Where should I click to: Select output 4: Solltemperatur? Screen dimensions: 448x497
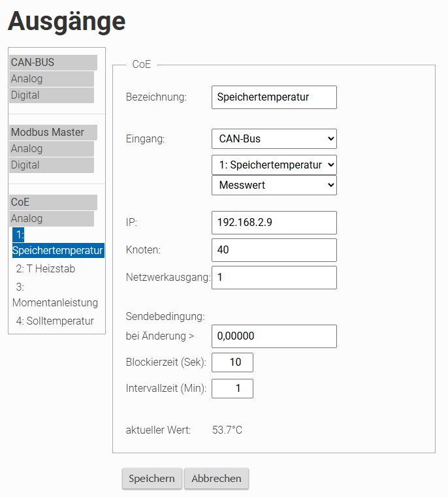[x=55, y=321]
